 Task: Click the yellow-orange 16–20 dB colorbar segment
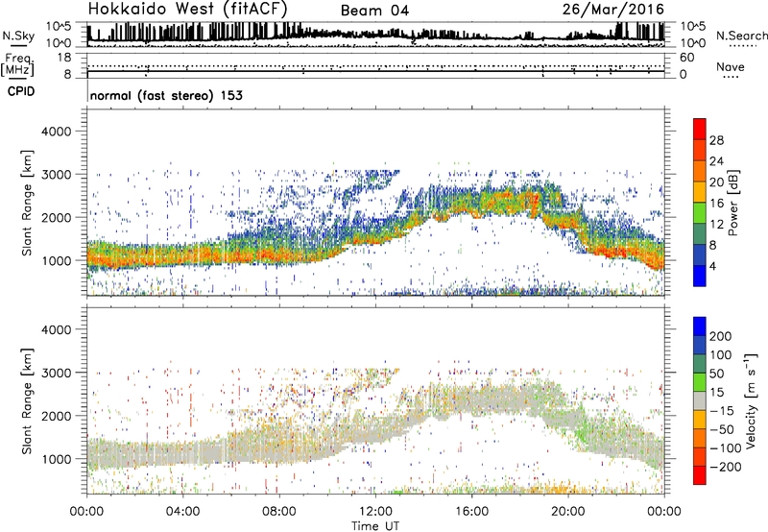coord(700,192)
